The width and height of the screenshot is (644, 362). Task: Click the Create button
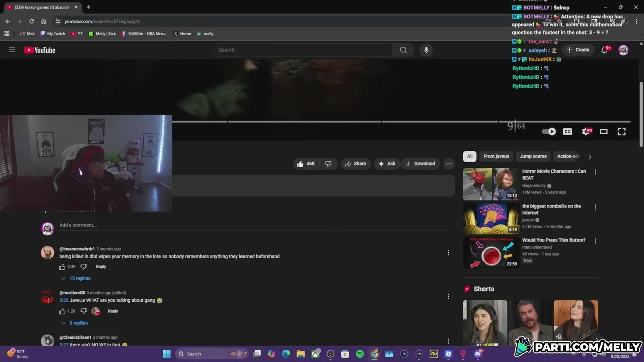(578, 50)
